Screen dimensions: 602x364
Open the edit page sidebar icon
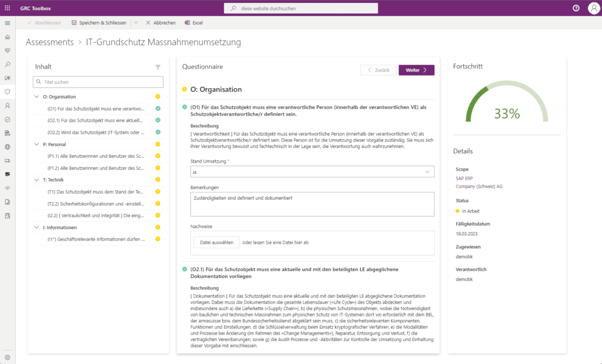pos(7,202)
